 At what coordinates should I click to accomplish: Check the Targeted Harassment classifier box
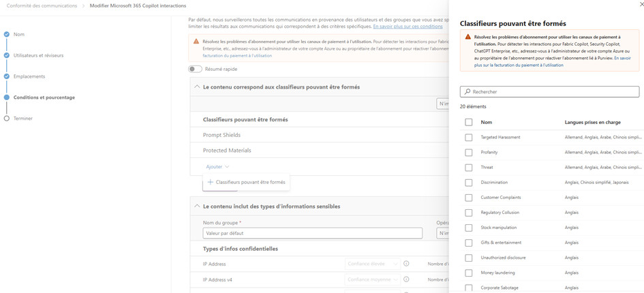pyautogui.click(x=469, y=138)
